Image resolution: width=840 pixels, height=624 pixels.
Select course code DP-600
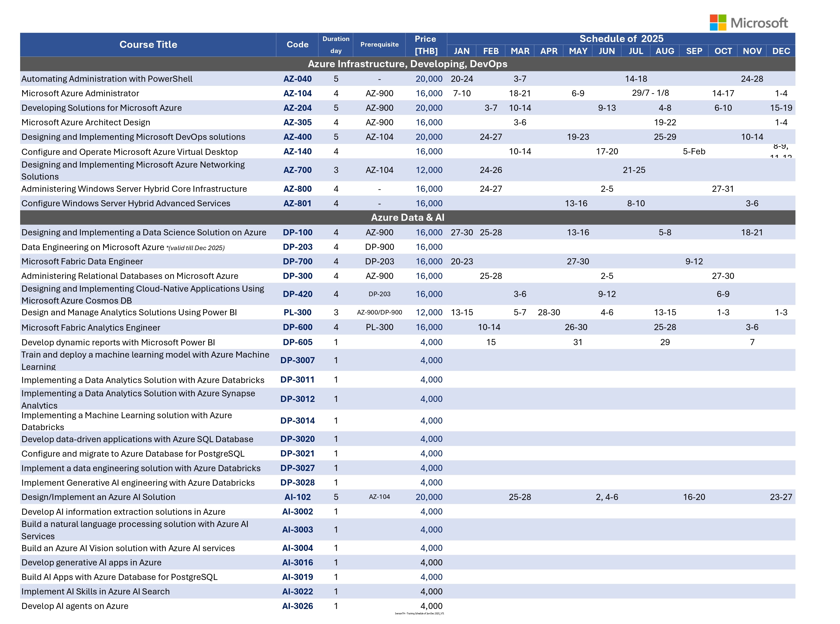pyautogui.click(x=298, y=327)
